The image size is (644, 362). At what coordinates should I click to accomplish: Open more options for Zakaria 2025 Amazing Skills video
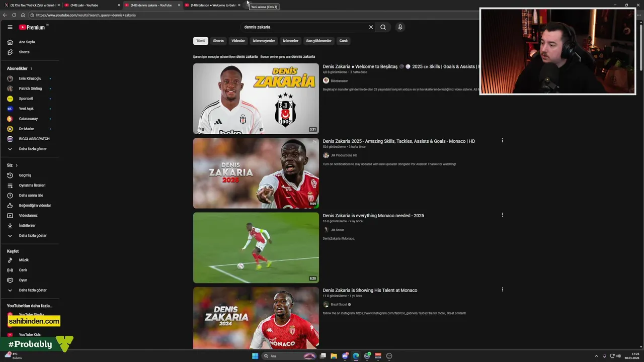pos(502,141)
